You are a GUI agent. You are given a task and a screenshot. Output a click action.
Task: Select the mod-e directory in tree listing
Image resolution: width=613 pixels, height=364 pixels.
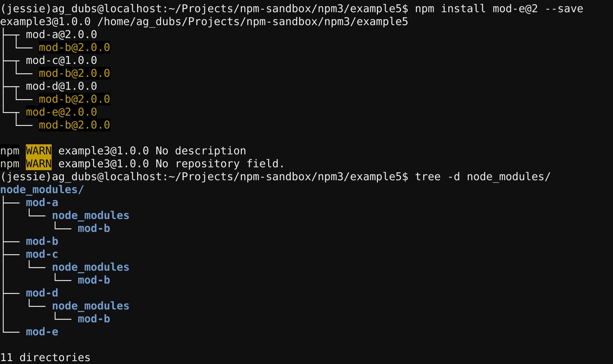(x=42, y=332)
